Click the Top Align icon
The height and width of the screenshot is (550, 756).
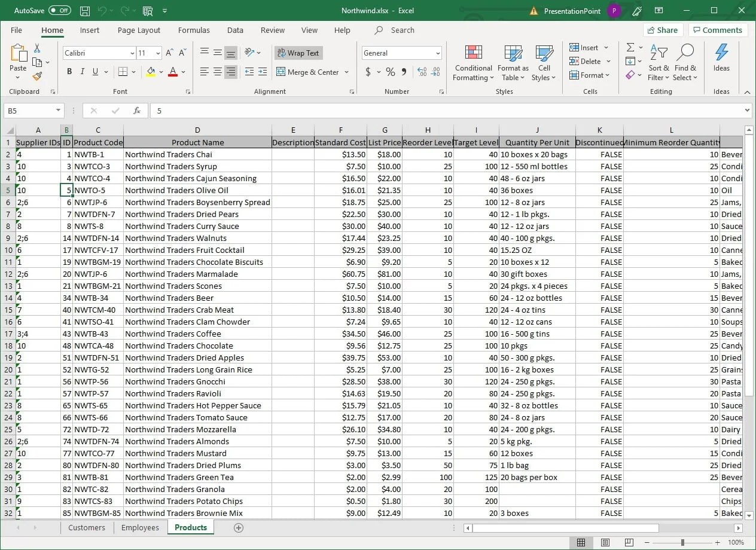click(x=205, y=53)
